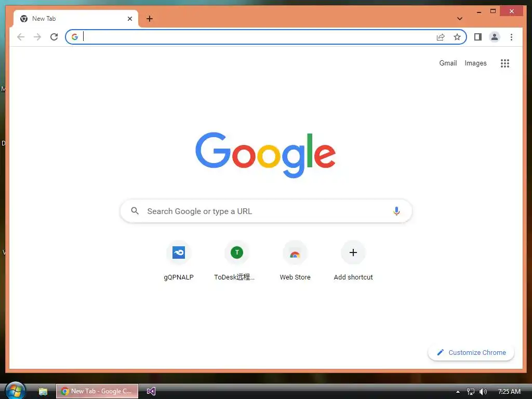
Task: Bookmark this tab with the star
Action: 457,37
